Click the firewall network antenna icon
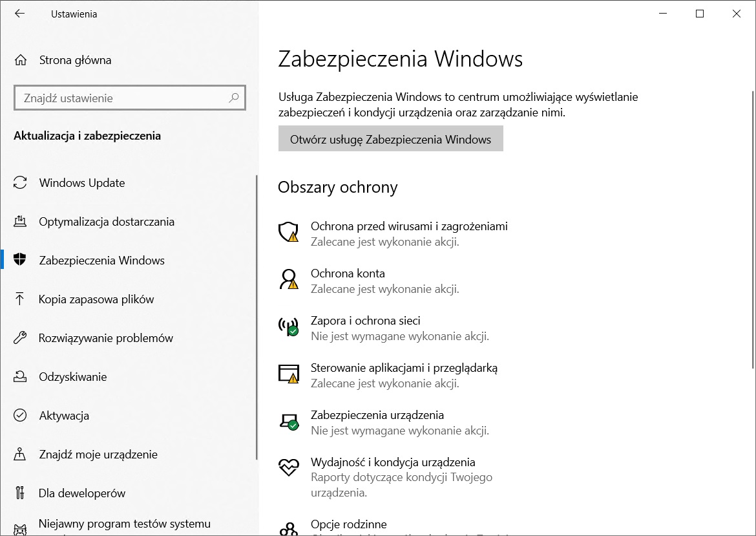This screenshot has height=536, width=756. pyautogui.click(x=288, y=326)
